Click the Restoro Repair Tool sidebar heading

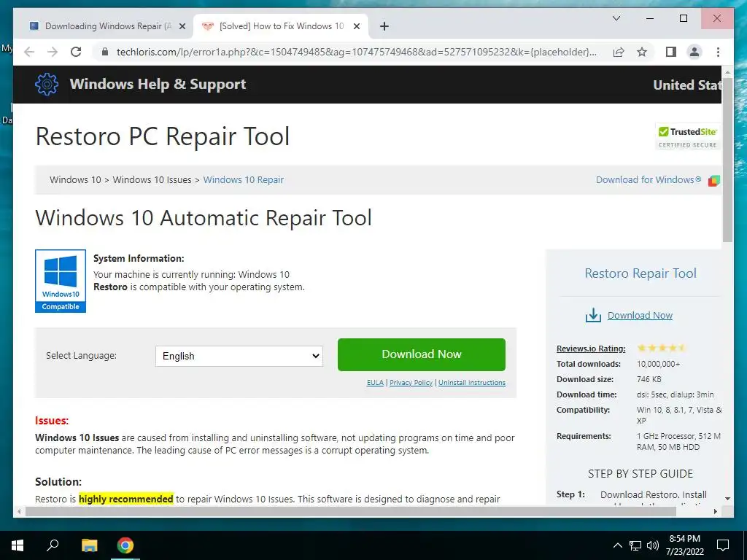tap(640, 273)
